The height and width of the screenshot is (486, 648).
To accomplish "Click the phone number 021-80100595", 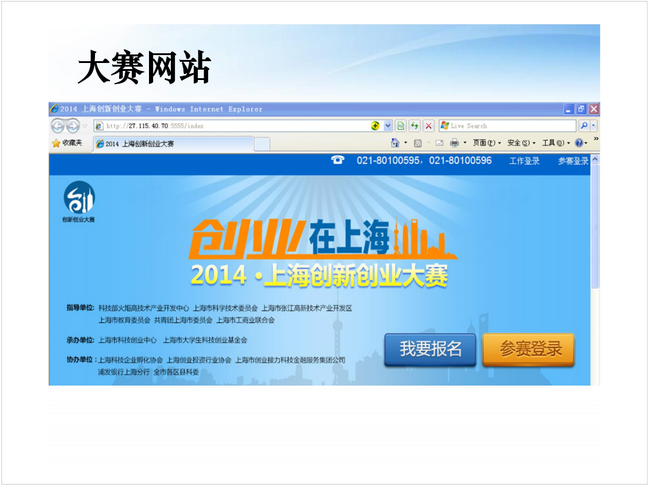I will click(x=388, y=161).
